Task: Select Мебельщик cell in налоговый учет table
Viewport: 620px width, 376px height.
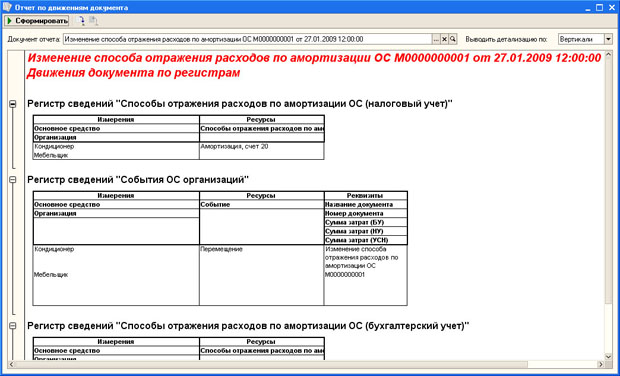Action: [116, 155]
